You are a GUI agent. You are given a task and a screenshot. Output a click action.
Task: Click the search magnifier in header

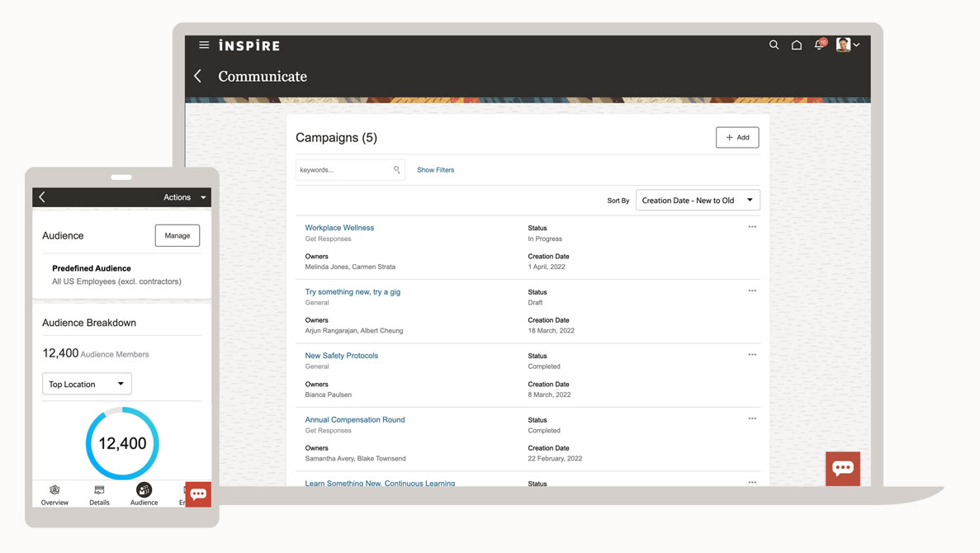(774, 45)
